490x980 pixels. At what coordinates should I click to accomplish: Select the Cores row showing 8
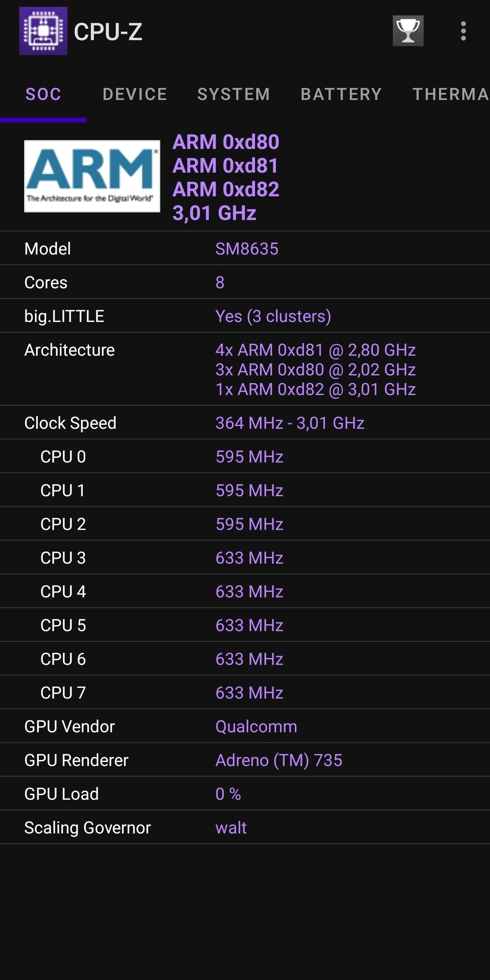pos(220,282)
